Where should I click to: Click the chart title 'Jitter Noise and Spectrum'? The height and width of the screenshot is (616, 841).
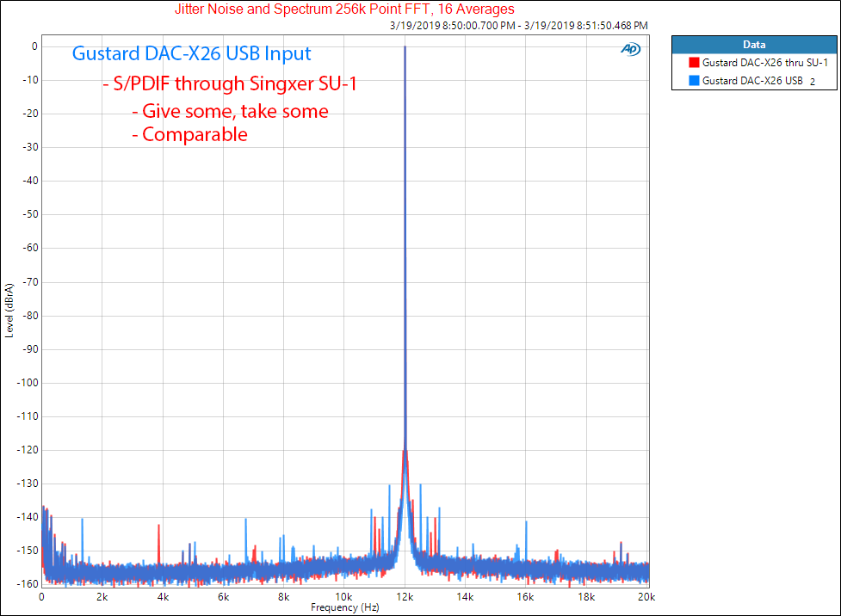(x=344, y=9)
